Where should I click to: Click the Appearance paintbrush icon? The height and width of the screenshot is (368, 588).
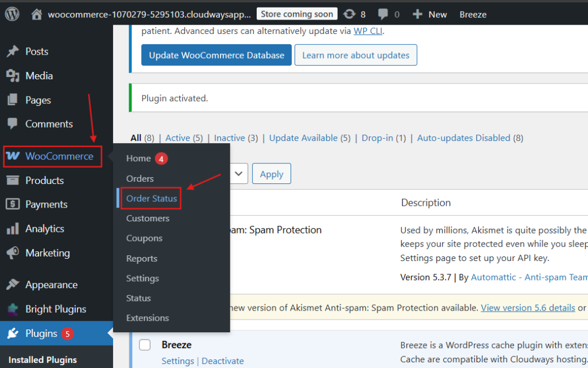[13, 285]
